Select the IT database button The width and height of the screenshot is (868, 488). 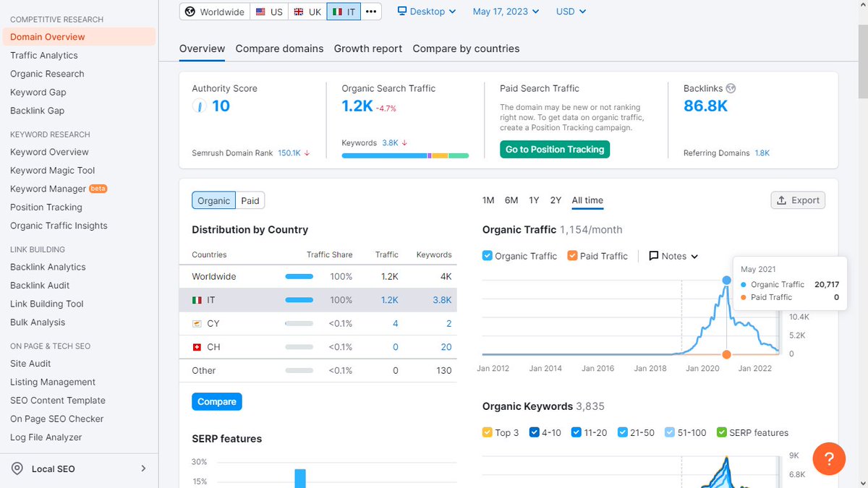[x=344, y=12]
